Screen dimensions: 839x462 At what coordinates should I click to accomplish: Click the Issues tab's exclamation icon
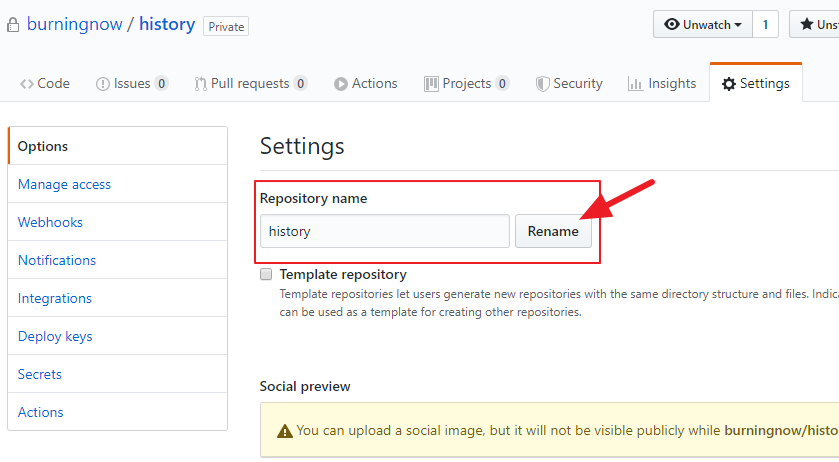click(x=103, y=84)
